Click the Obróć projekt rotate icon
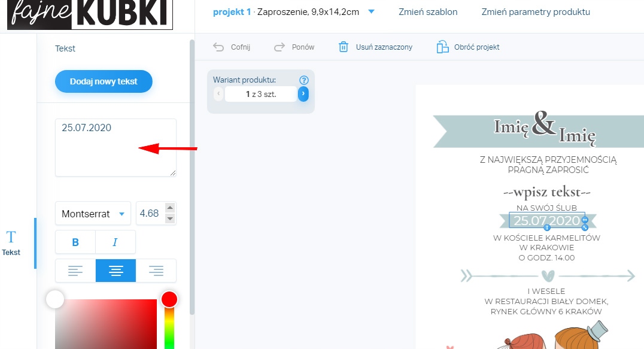This screenshot has height=349, width=644. [442, 47]
